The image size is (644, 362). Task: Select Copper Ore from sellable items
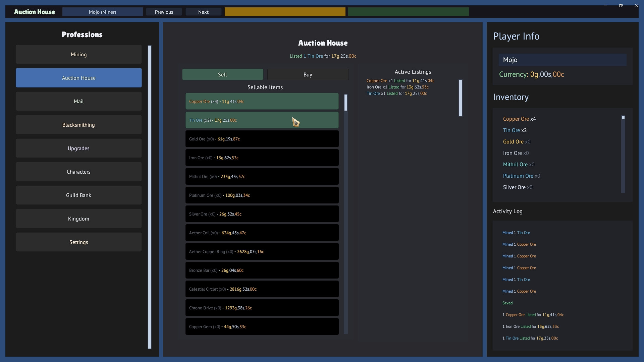pyautogui.click(x=262, y=101)
